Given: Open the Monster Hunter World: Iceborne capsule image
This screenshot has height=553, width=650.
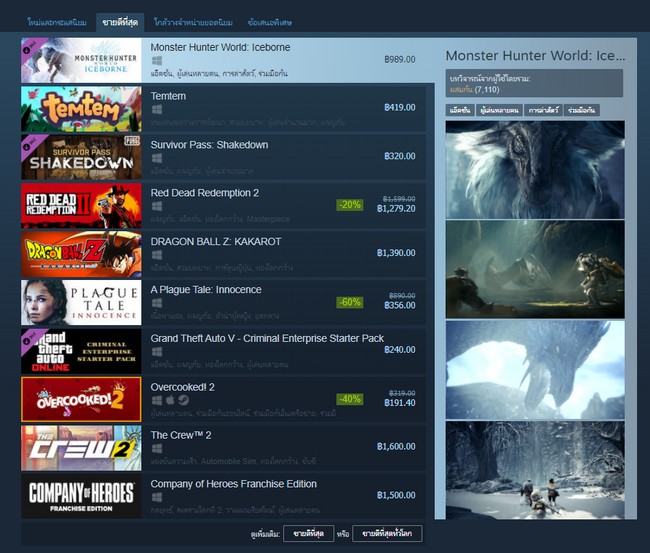Looking at the screenshot, I should click(x=81, y=61).
